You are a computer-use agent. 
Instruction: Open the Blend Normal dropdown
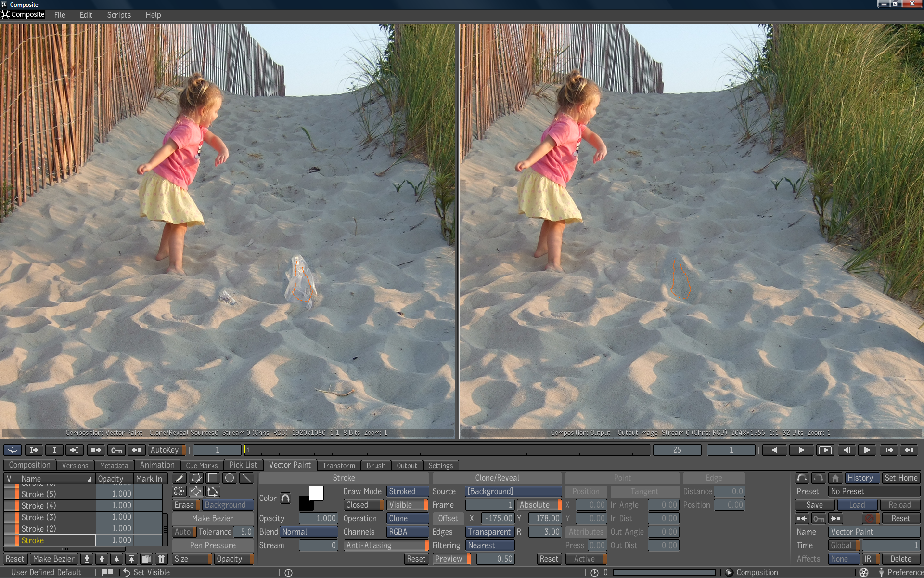(x=309, y=532)
